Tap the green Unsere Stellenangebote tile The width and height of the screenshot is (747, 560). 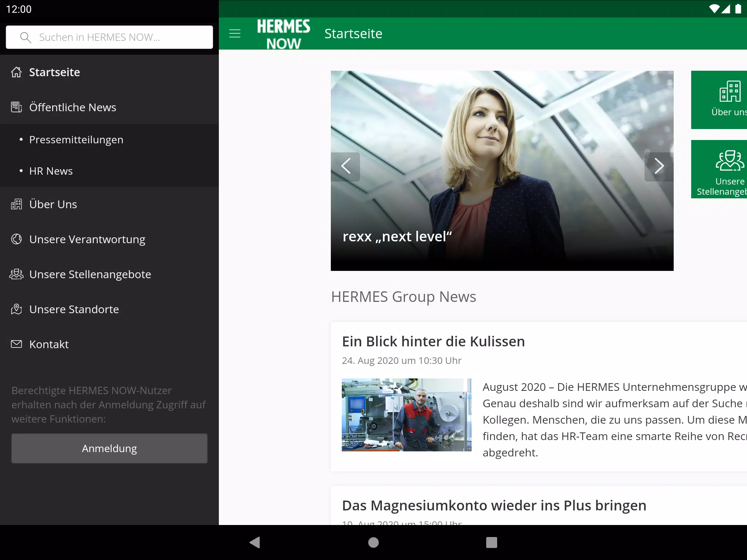tap(719, 169)
